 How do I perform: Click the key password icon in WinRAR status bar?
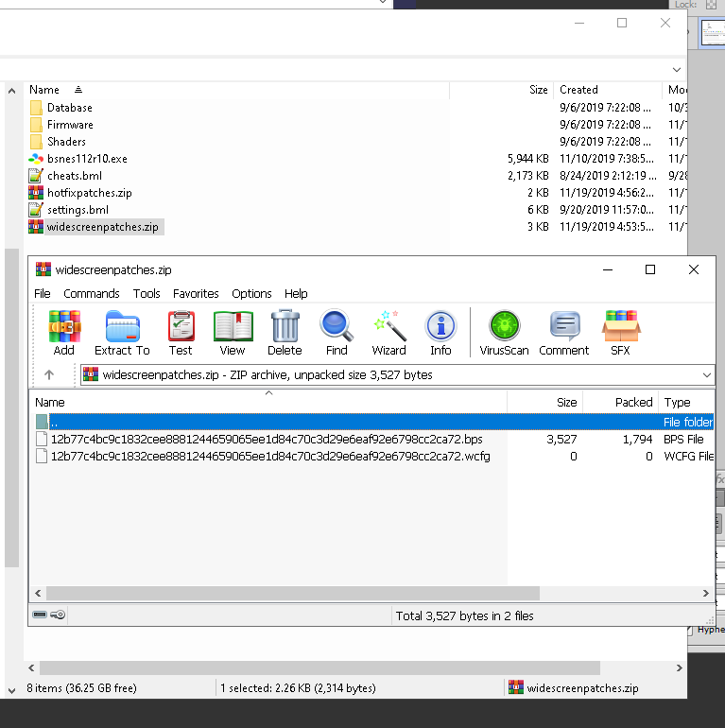[x=58, y=615]
